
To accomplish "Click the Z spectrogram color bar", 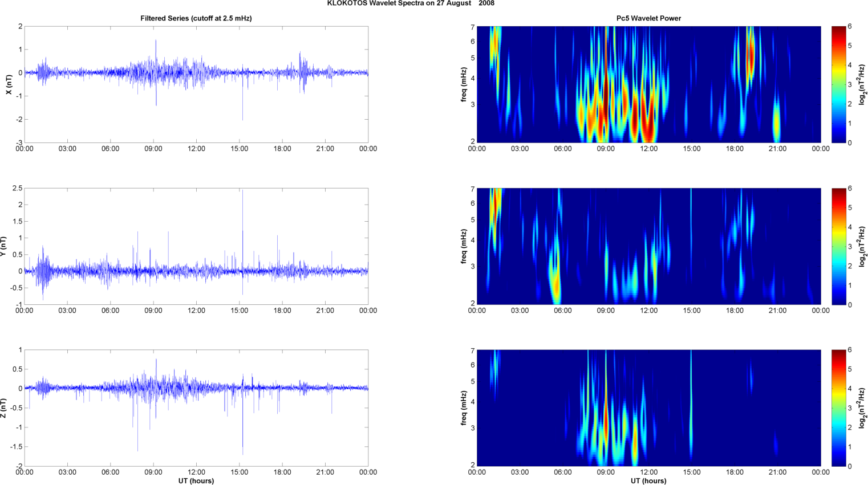I will pos(838,408).
